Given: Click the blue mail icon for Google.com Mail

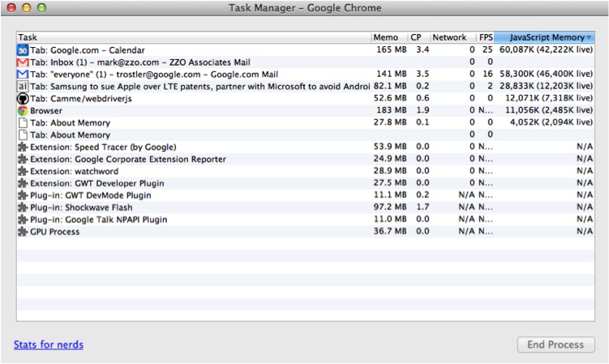Looking at the screenshot, I should [23, 75].
